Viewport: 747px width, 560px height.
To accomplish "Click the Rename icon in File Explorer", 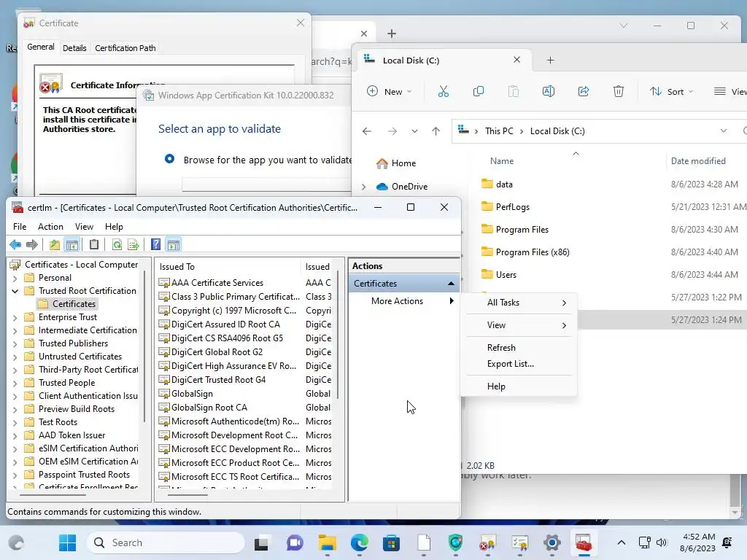I will 549,91.
